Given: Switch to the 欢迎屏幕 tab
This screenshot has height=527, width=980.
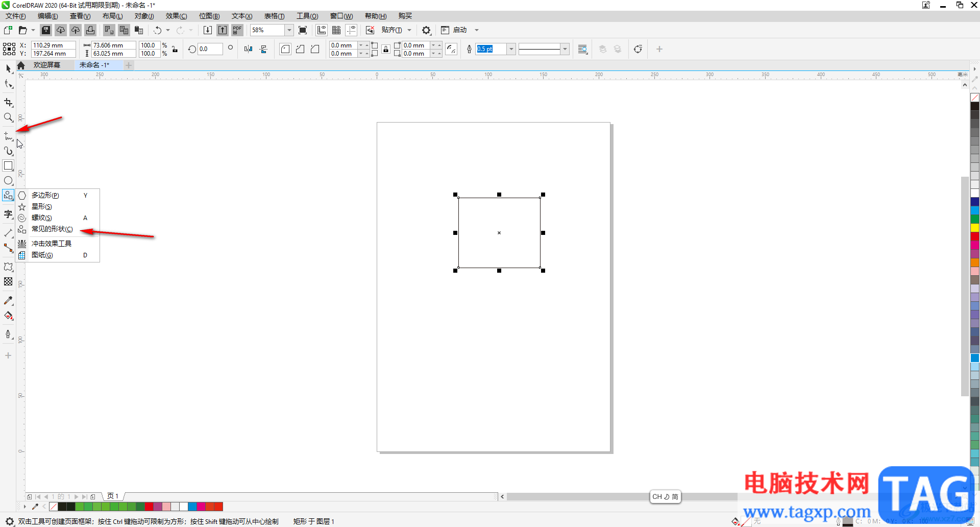Looking at the screenshot, I should [47, 65].
